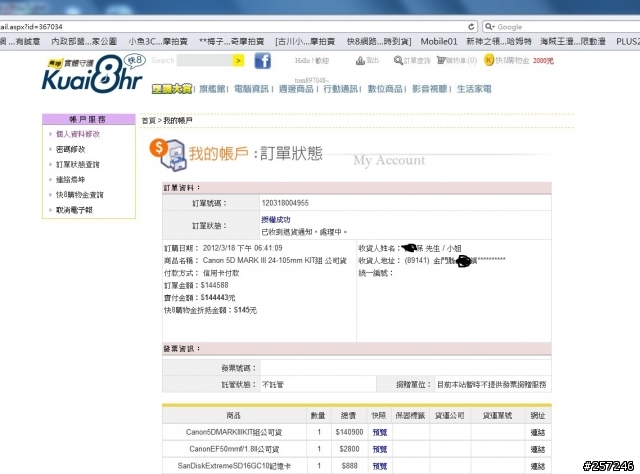This screenshot has height=474, width=640.
Task: Click 連結 for Canon5DMARKIIIKIT row
Action: point(538,432)
